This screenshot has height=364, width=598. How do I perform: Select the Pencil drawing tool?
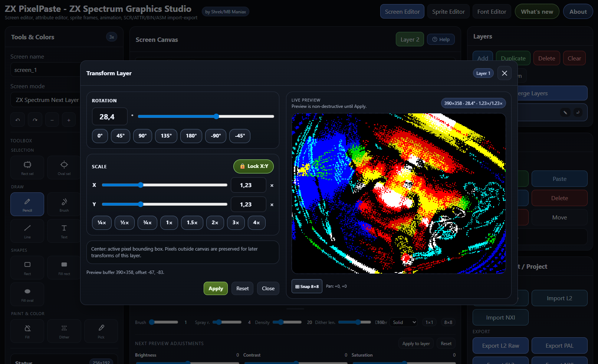tap(27, 204)
